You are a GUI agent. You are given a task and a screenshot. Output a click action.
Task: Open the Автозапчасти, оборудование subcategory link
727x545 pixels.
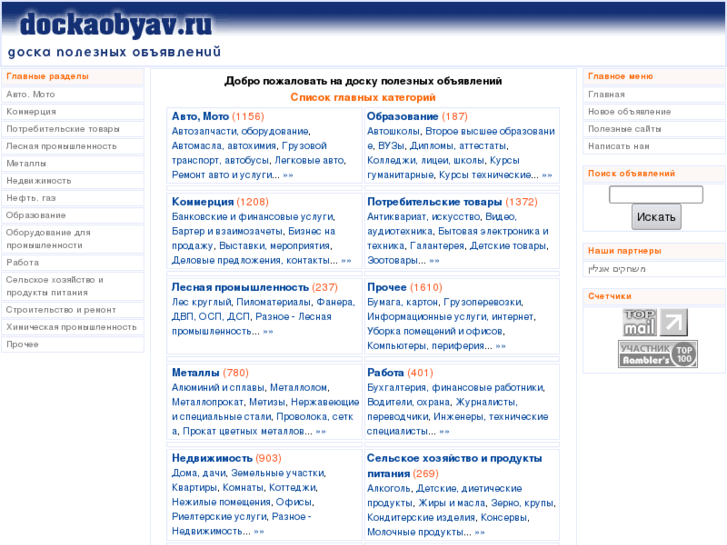[x=240, y=131]
